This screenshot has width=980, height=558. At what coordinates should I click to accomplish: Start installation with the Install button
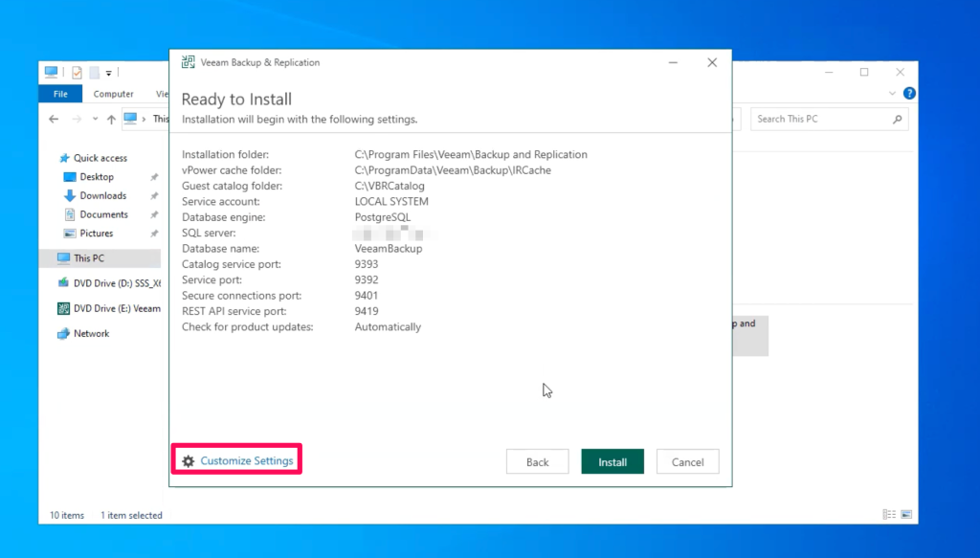pos(612,461)
